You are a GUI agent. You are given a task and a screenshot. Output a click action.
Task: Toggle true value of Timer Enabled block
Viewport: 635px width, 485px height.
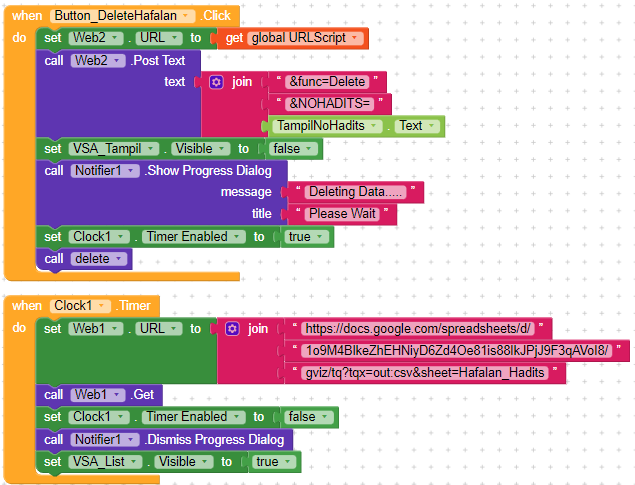tap(306, 237)
